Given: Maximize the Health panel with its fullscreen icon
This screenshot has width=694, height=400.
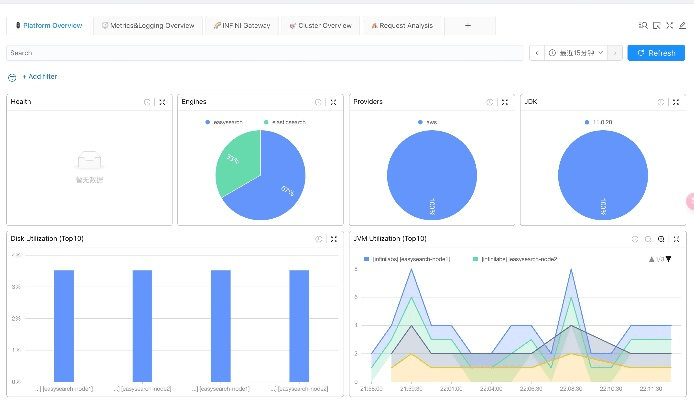Looking at the screenshot, I should coord(161,102).
